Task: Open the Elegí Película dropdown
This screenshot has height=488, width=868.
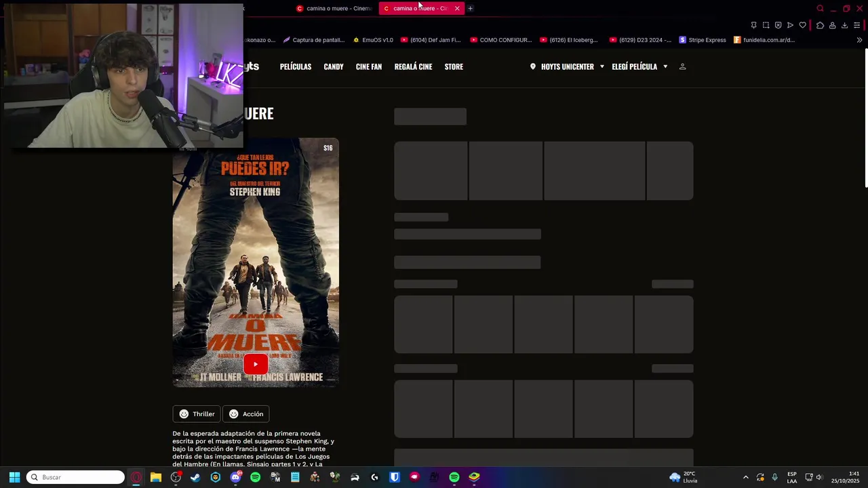Action: coord(639,66)
